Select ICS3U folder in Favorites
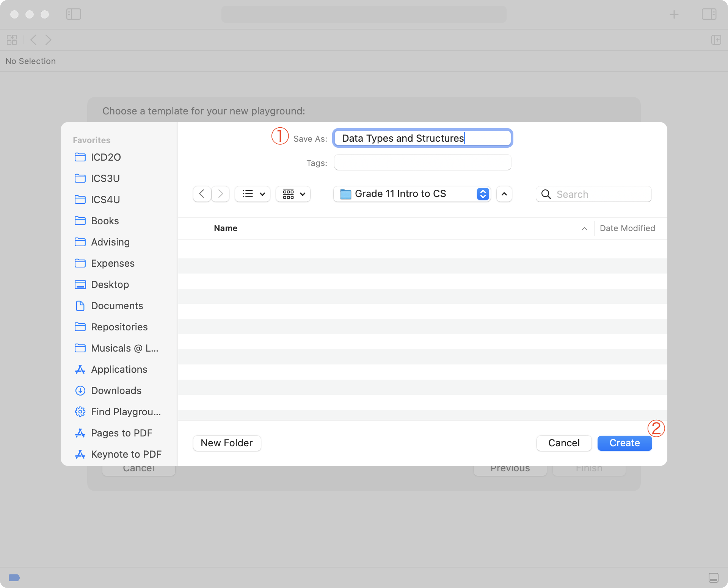 coord(105,178)
